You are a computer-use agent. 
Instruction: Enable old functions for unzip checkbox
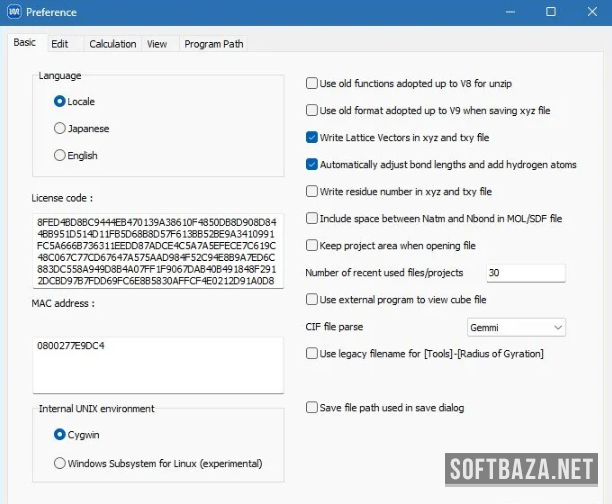pyautogui.click(x=312, y=84)
